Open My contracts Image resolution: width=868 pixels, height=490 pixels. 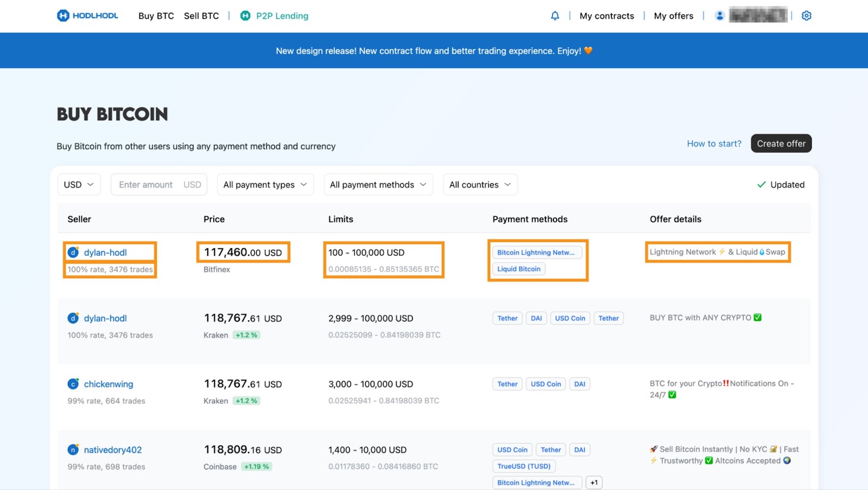click(x=607, y=16)
